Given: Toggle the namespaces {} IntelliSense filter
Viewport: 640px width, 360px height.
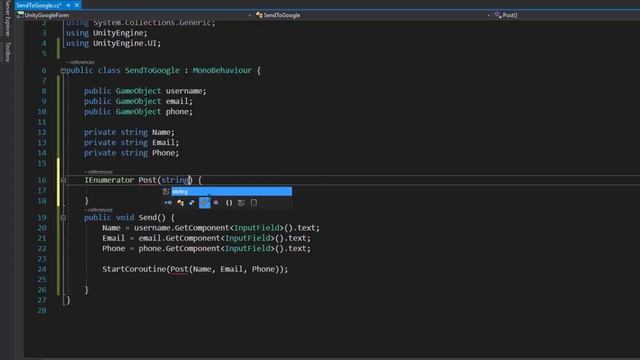Looking at the screenshot, I should pos(229,202).
